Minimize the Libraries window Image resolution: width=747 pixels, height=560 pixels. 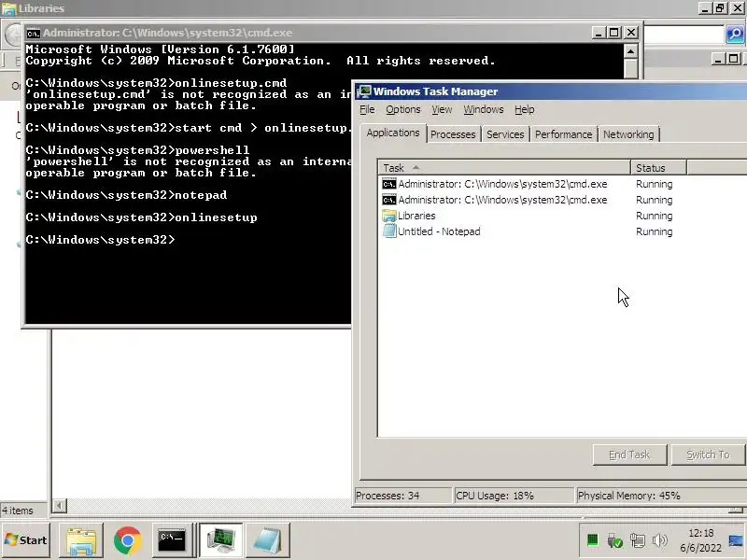[705, 7]
